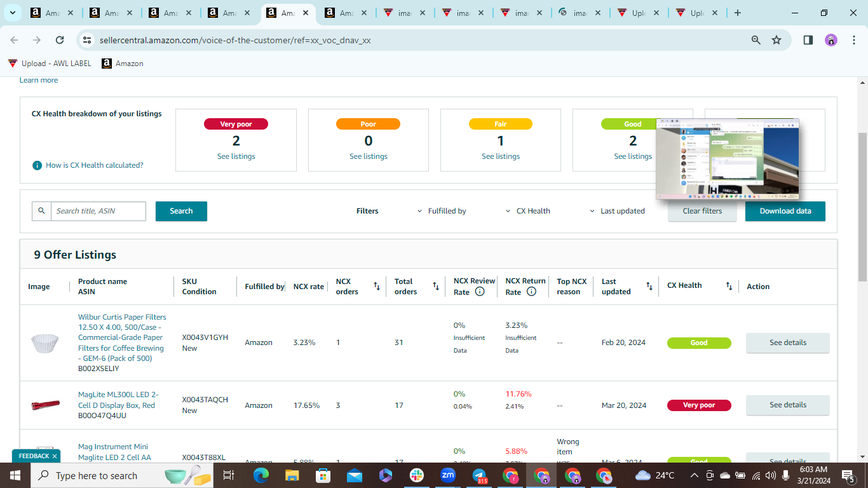Open the Wilbur Curtis Paper Filters product
This screenshot has height=488, width=868.
point(122,337)
